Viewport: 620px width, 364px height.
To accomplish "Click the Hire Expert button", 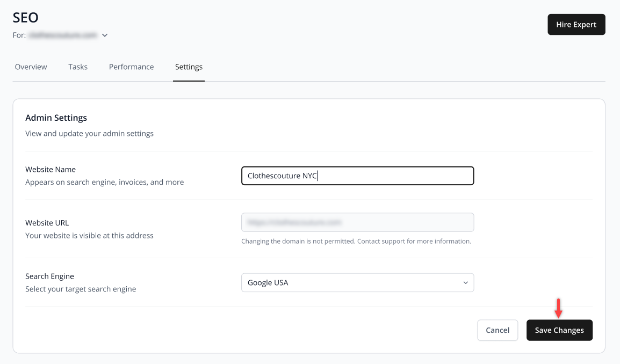I will 576,25.
